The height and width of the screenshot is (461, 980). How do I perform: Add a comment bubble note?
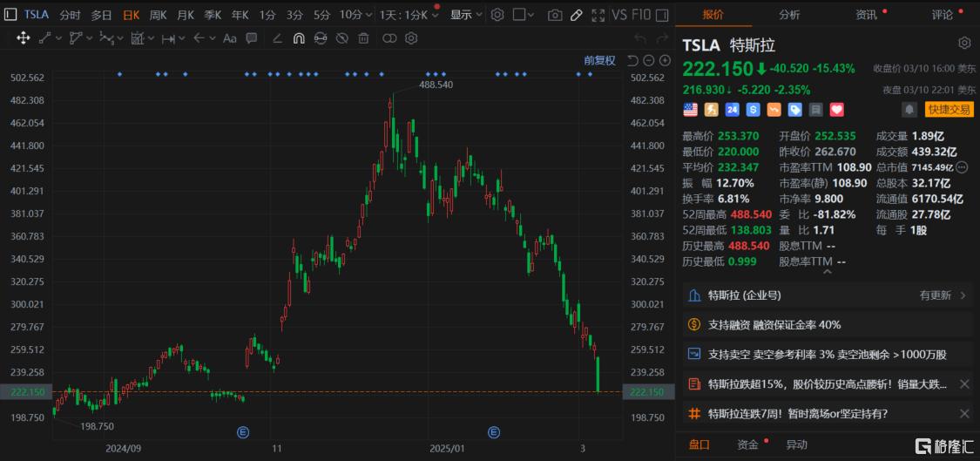(x=251, y=39)
